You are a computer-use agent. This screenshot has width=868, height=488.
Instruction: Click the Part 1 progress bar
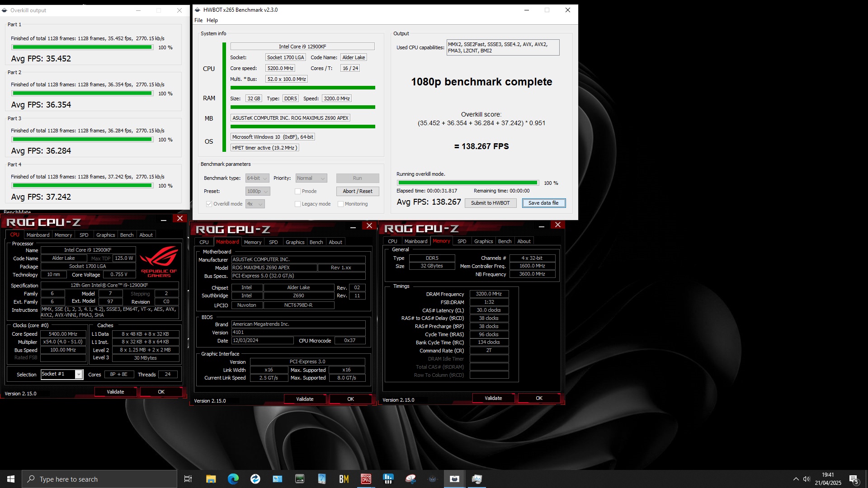pyautogui.click(x=82, y=47)
